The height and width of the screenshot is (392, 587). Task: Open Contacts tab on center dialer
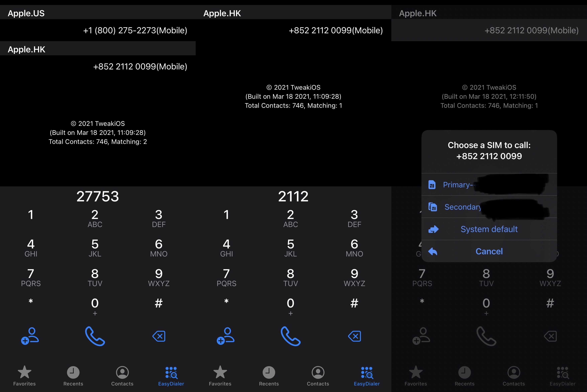[x=318, y=375]
